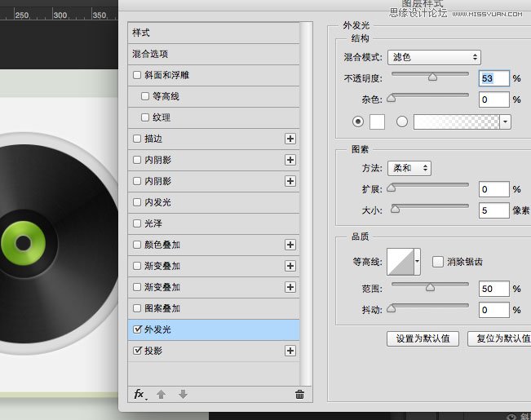Click the 抖动 value field

[x=494, y=310]
